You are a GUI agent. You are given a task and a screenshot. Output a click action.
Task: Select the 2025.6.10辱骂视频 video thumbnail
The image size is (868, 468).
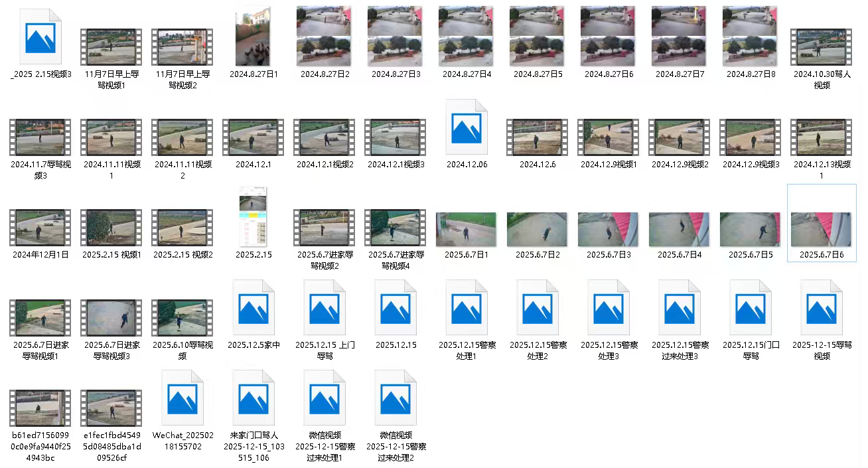pyautogui.click(x=182, y=318)
